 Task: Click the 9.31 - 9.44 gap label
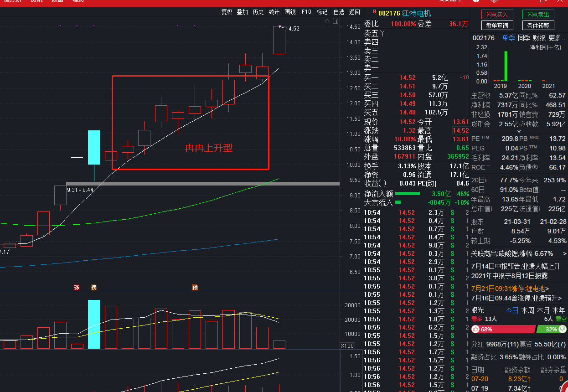click(80, 190)
